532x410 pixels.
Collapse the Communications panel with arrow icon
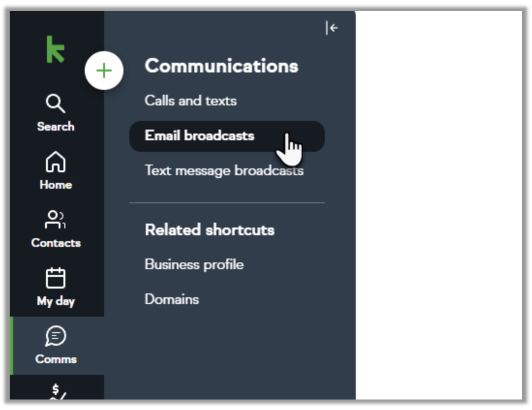[332, 28]
